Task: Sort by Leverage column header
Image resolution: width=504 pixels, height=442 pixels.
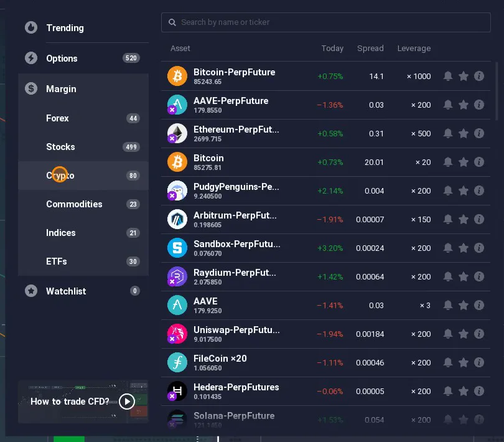Action: pos(414,49)
